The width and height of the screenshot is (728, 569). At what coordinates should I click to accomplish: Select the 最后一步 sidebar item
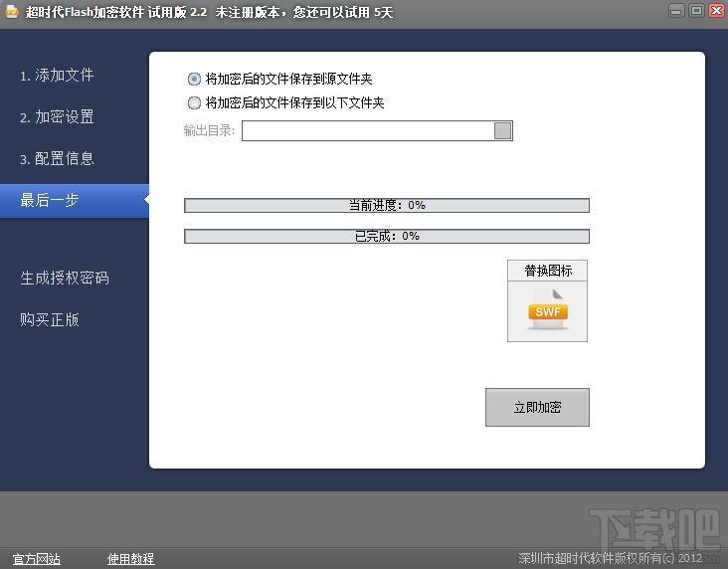click(x=75, y=200)
